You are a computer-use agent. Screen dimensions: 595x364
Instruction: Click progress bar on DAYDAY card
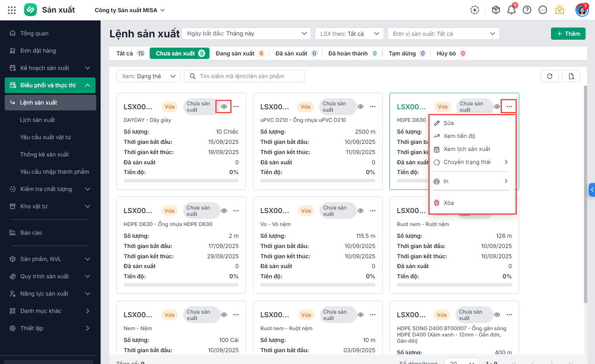181,181
